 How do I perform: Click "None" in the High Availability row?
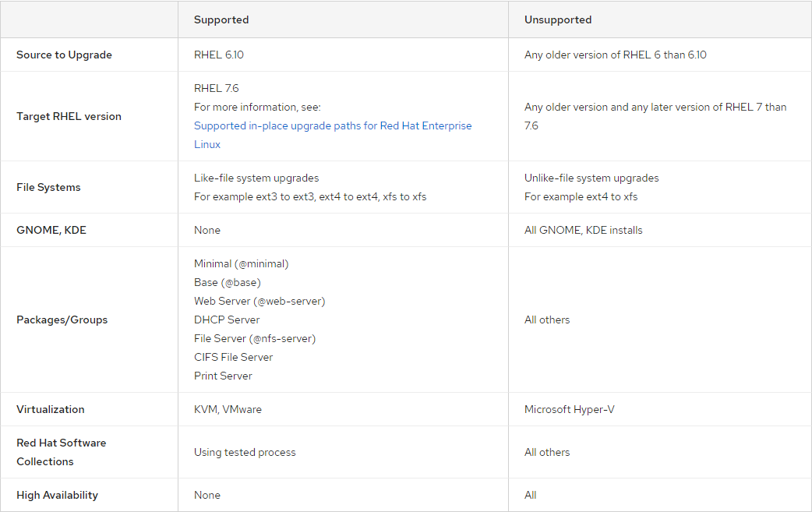pos(207,496)
